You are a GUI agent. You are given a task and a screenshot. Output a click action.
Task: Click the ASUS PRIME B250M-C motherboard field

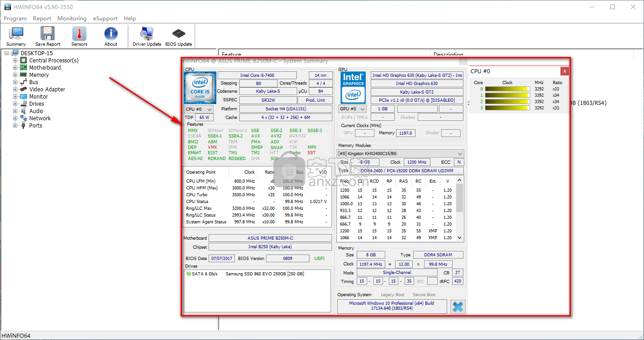click(270, 238)
